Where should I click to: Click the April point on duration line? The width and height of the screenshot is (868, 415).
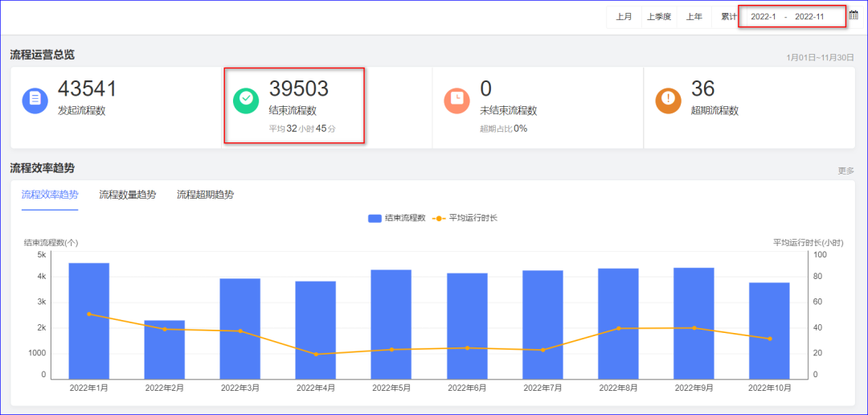[316, 354]
